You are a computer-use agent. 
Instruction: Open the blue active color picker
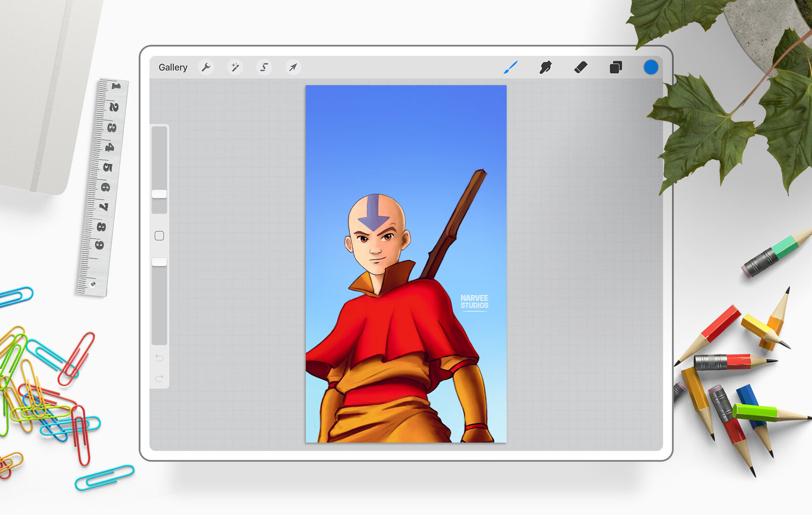coord(651,67)
